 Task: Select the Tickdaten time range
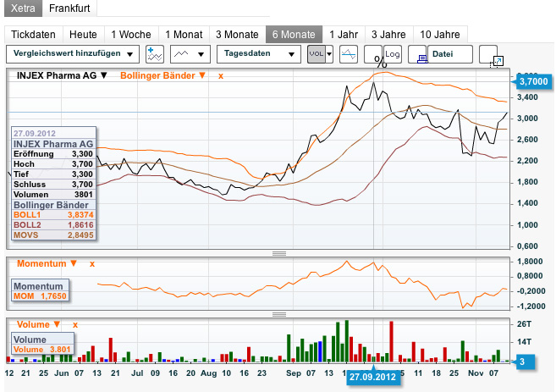33,35
